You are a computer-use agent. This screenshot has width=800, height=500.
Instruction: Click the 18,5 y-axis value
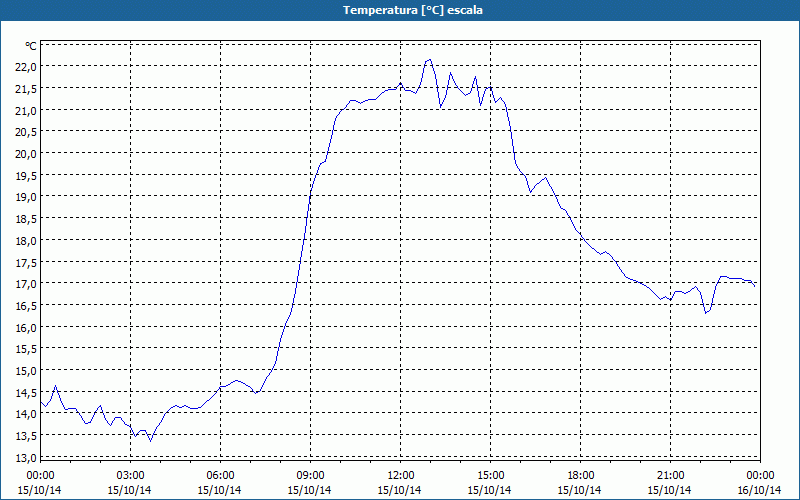pyautogui.click(x=26, y=219)
